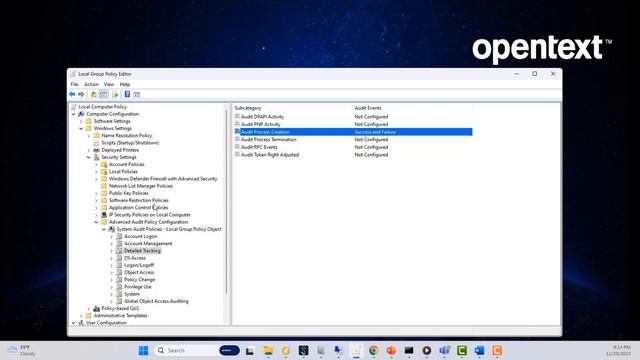Click the Forward arrow in the toolbar
This screenshot has width=640, height=360.
coord(81,94)
